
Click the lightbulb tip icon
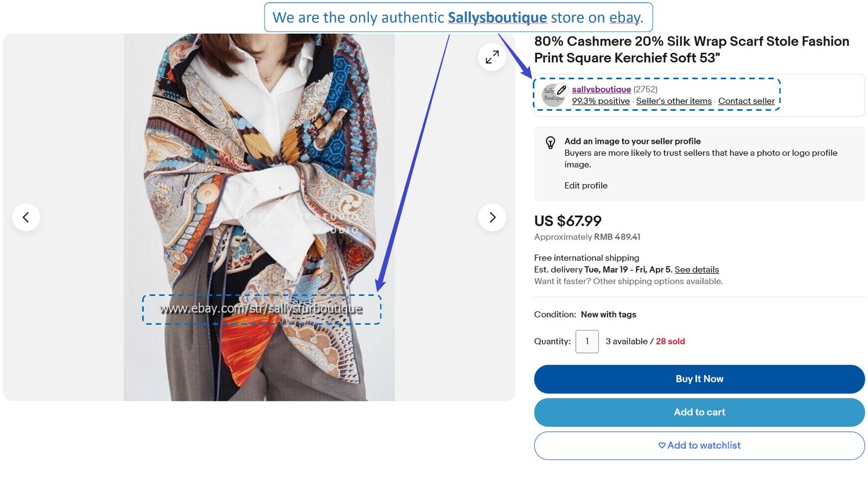[x=550, y=143]
